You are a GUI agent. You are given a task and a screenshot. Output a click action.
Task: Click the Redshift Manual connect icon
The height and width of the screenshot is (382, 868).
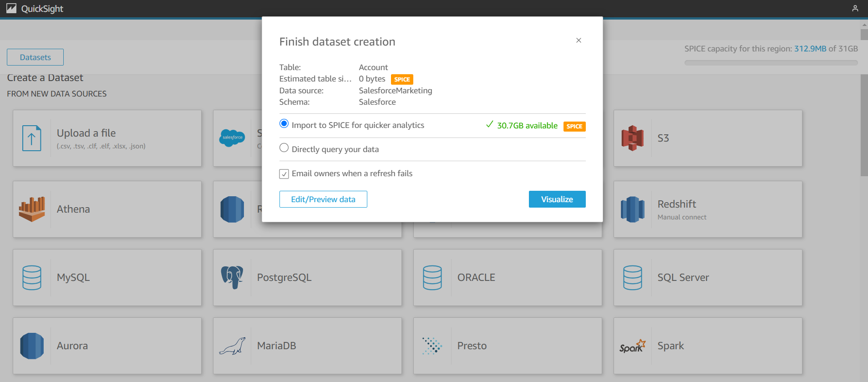tap(633, 209)
